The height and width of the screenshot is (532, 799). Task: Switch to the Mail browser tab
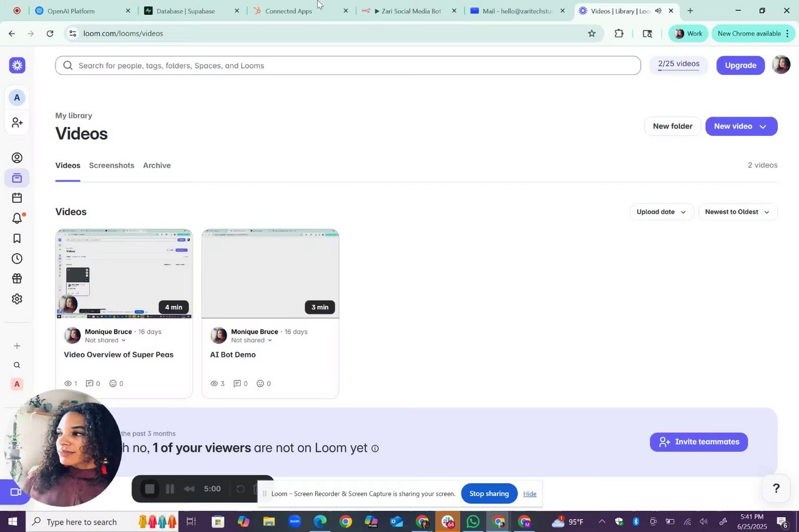(518, 11)
